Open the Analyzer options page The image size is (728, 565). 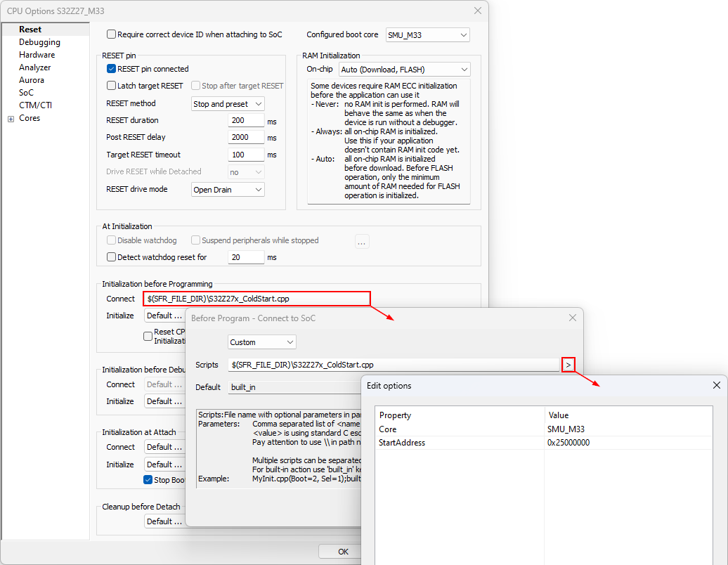tap(35, 67)
